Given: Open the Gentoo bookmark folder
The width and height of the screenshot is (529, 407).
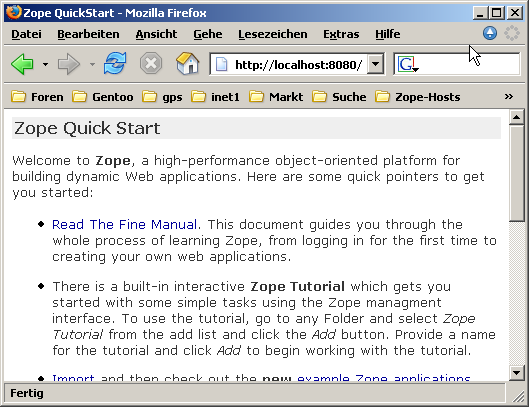Looking at the screenshot, I should tap(103, 97).
